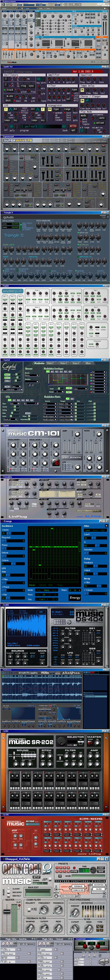This screenshot has height=980, width=110.
Task: Open the Patches dropdown in Crystal Browser
Action: coord(32,381)
